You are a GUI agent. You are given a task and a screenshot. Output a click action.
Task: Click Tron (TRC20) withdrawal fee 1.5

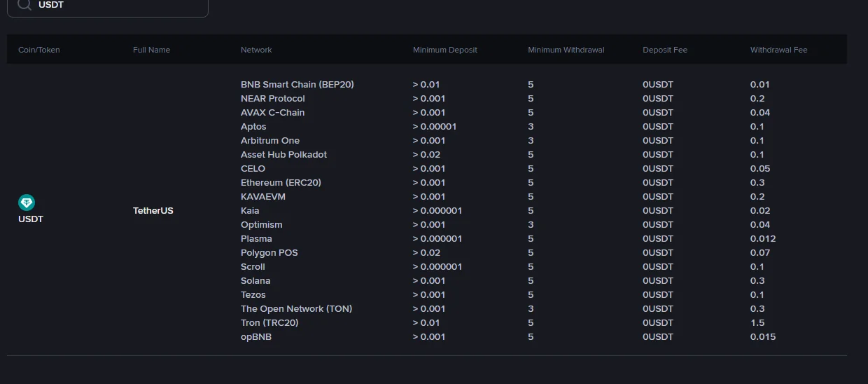coord(757,322)
